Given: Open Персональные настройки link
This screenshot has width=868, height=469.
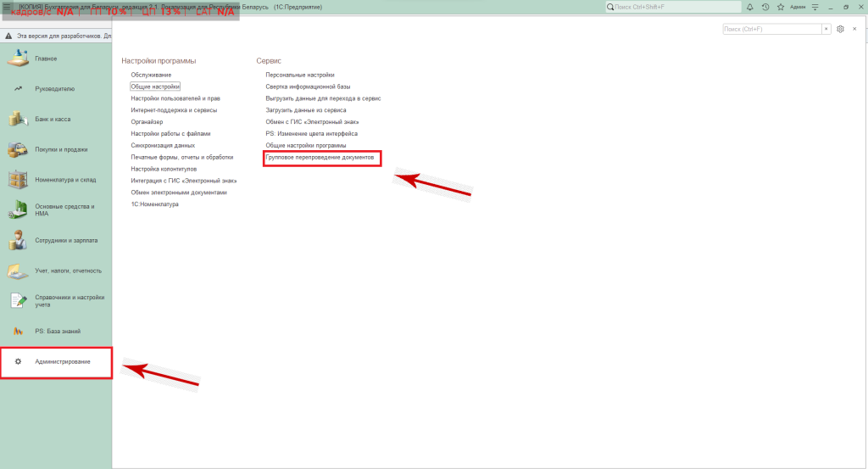Looking at the screenshot, I should 299,75.
